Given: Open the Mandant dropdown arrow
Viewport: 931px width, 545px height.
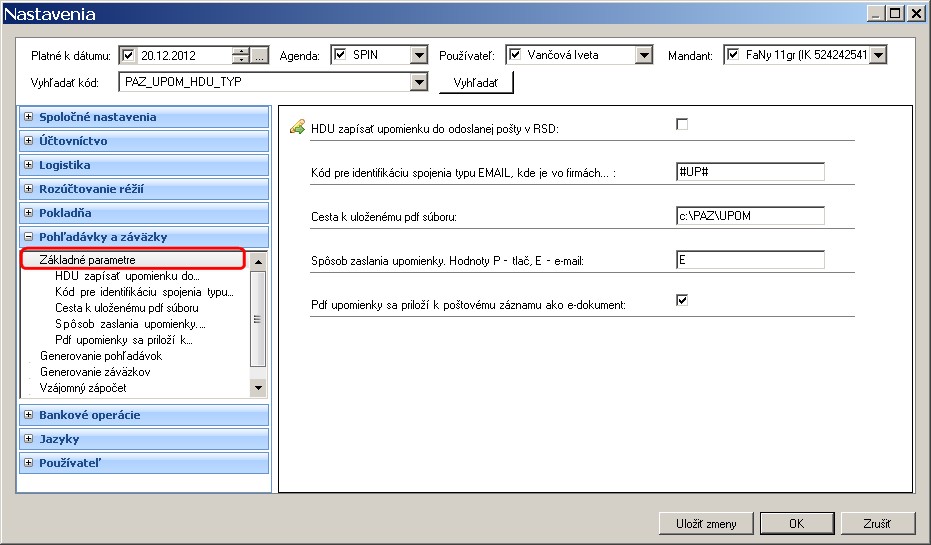Looking at the screenshot, I should pos(878,55).
